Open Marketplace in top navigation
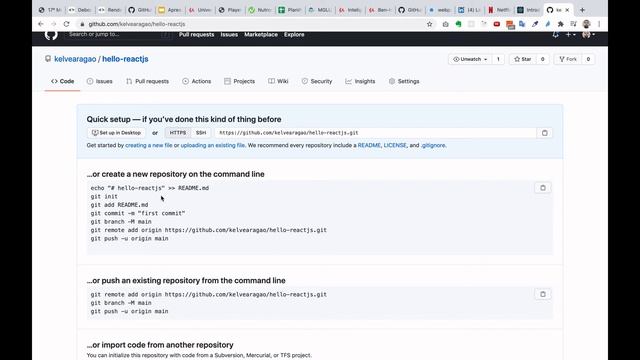This screenshot has height=360, width=640. [261, 35]
